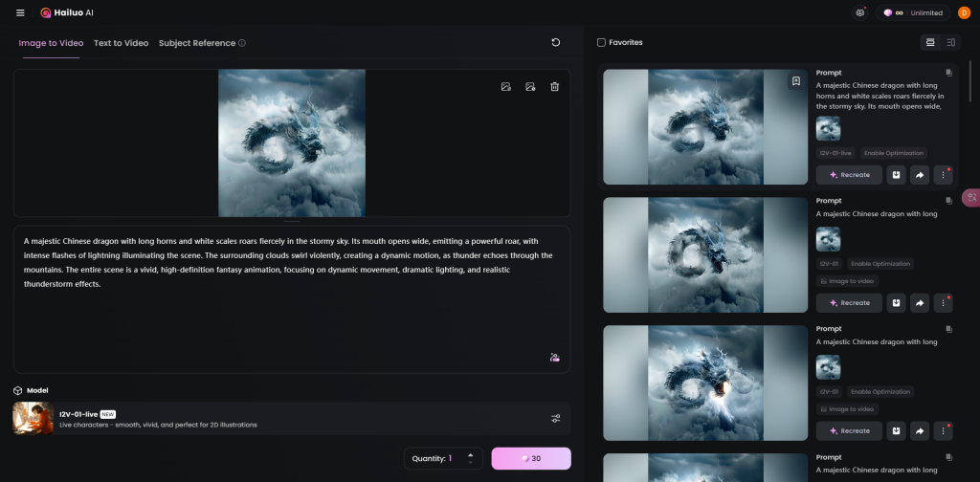Open the notifications icon with red dot
The image size is (980, 482).
[860, 12]
